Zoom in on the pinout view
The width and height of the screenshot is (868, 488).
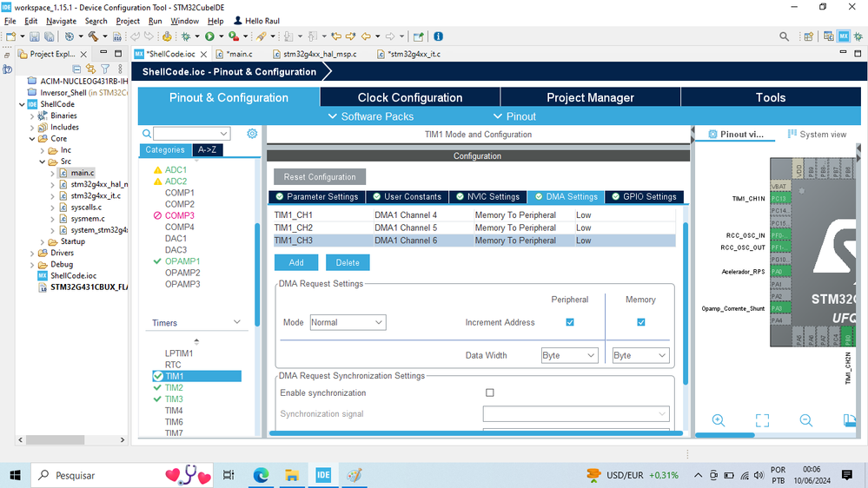pos(719,420)
